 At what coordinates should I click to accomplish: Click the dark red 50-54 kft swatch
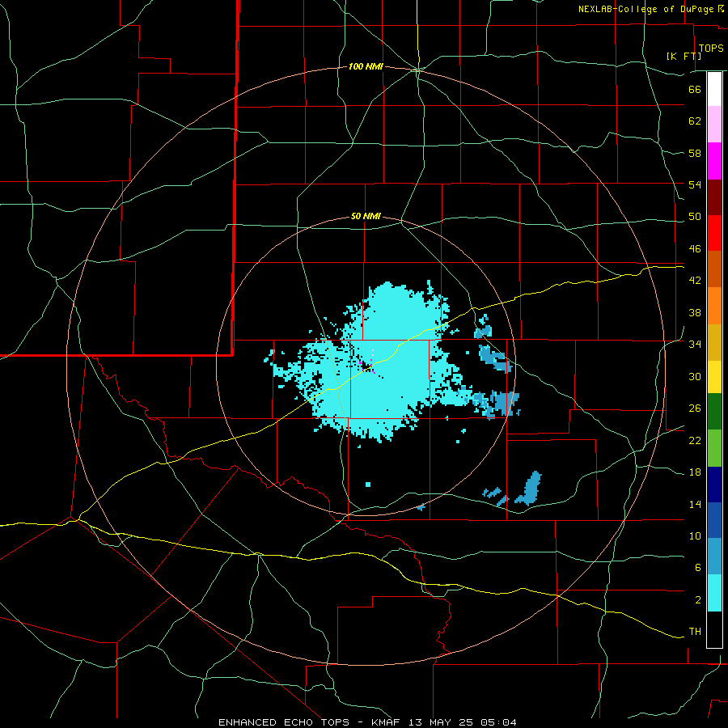(714, 197)
